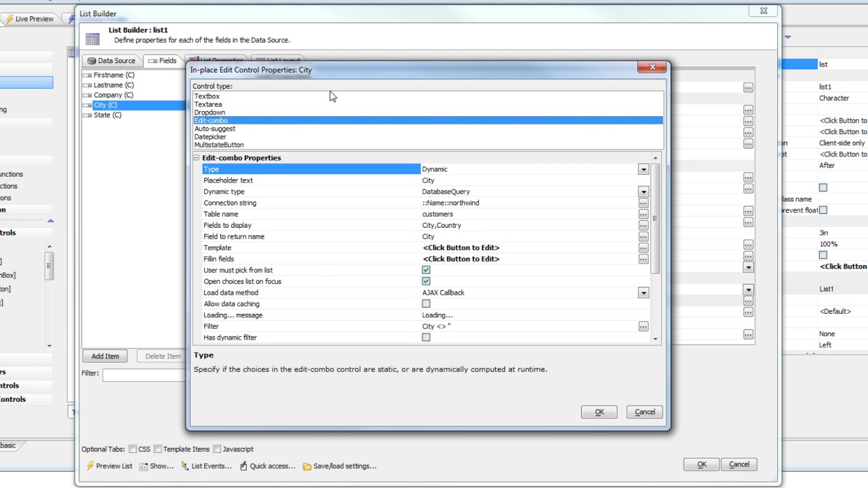Uncheck Open choices list on focus
Viewport: 868px width, 488px height.
tap(426, 281)
